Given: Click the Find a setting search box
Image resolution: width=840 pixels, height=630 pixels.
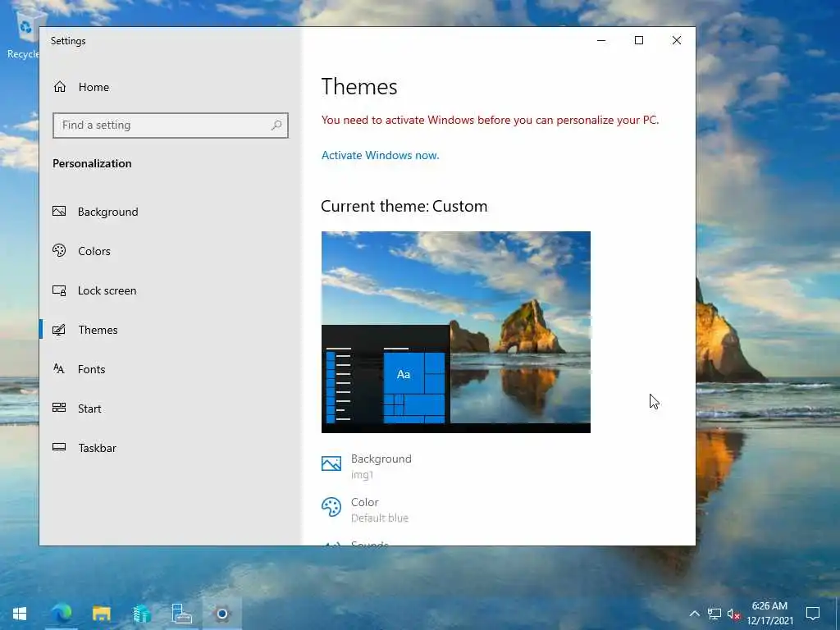Looking at the screenshot, I should tap(171, 126).
